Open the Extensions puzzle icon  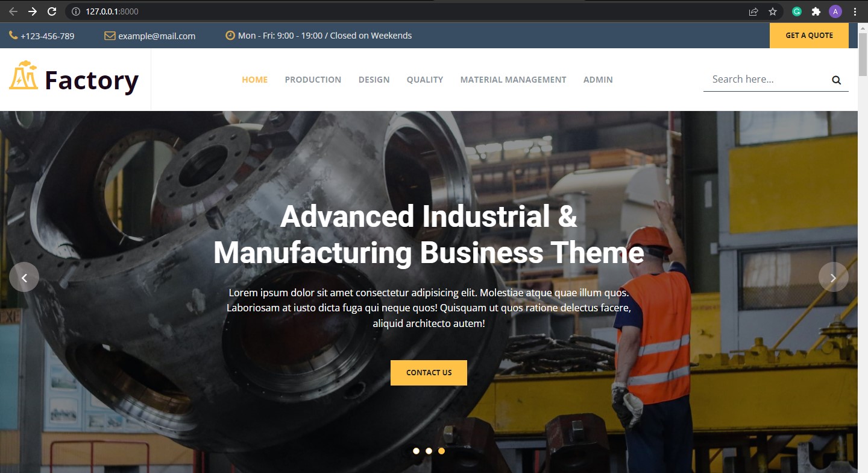(x=816, y=11)
